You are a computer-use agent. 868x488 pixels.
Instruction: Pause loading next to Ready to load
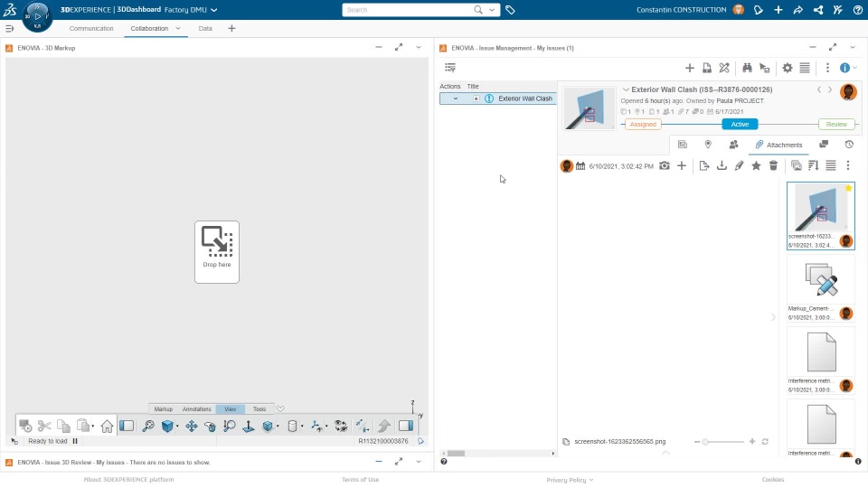(75, 441)
